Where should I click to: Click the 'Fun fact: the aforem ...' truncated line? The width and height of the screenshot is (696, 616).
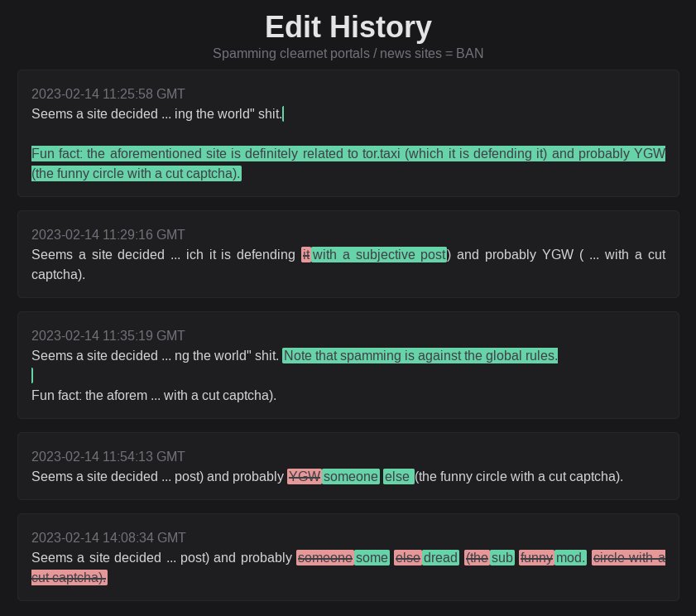[154, 395]
